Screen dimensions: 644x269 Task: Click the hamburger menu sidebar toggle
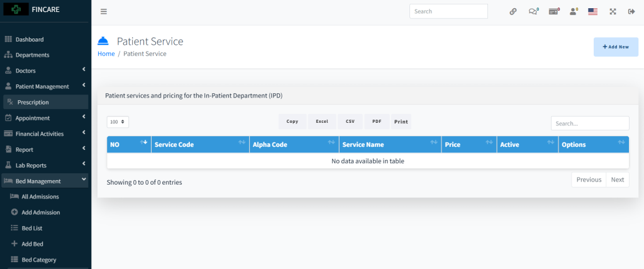104,11
